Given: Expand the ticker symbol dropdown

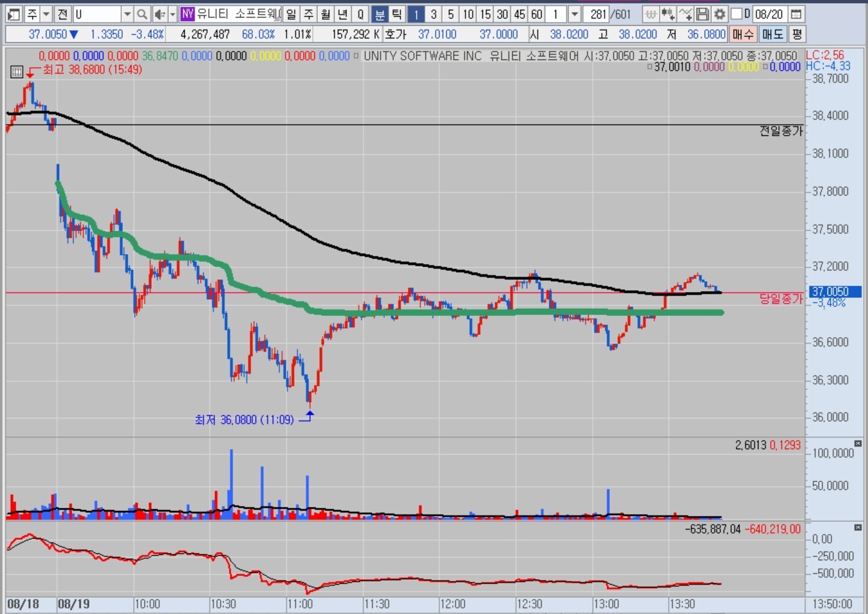Looking at the screenshot, I should [127, 14].
